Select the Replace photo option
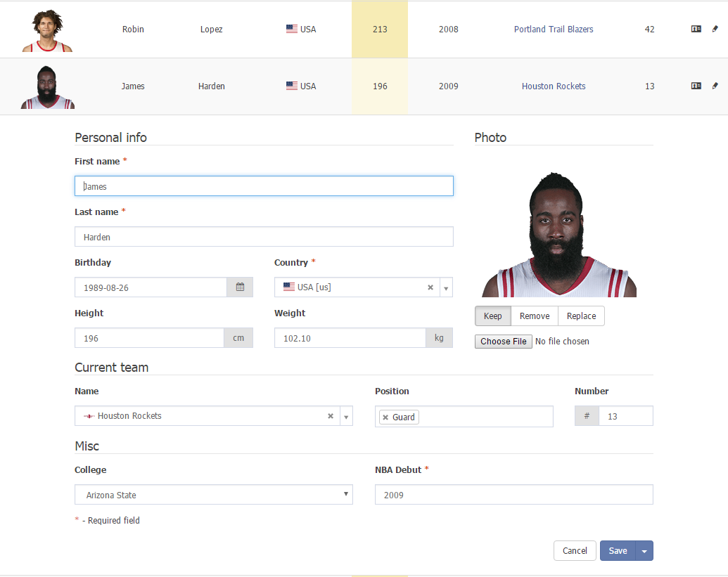 pos(581,316)
